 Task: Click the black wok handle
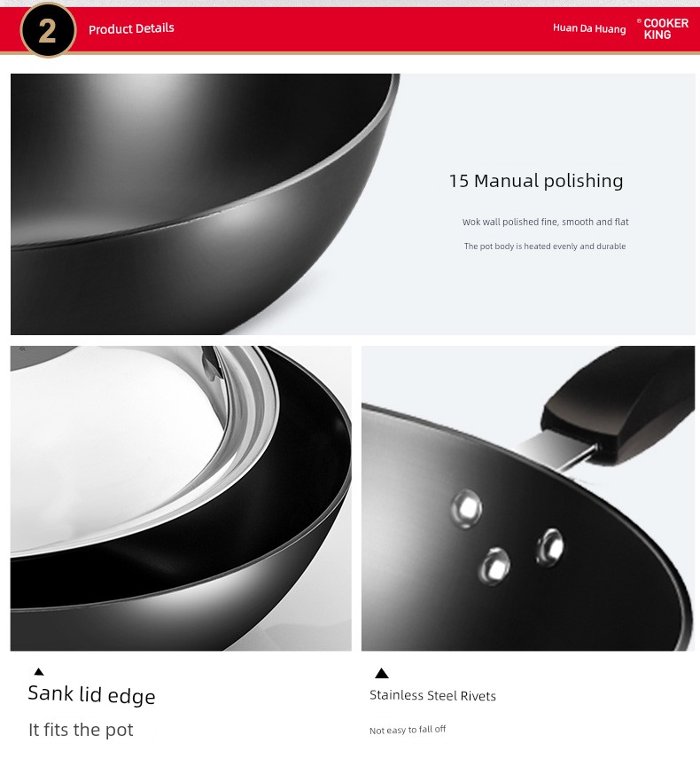click(x=619, y=404)
